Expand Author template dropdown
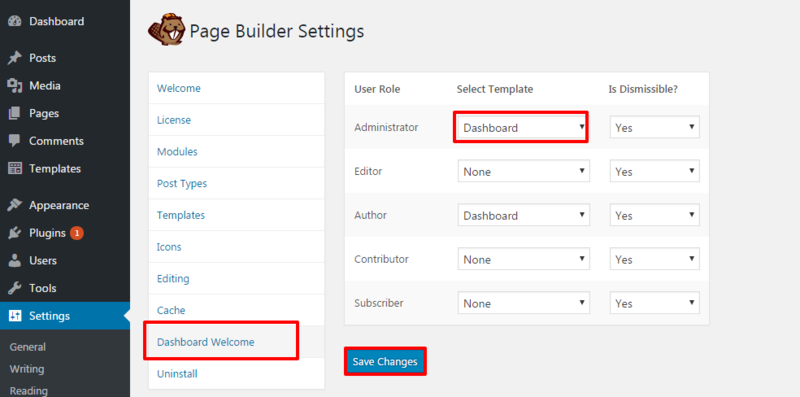The image size is (800, 397). coord(523,215)
